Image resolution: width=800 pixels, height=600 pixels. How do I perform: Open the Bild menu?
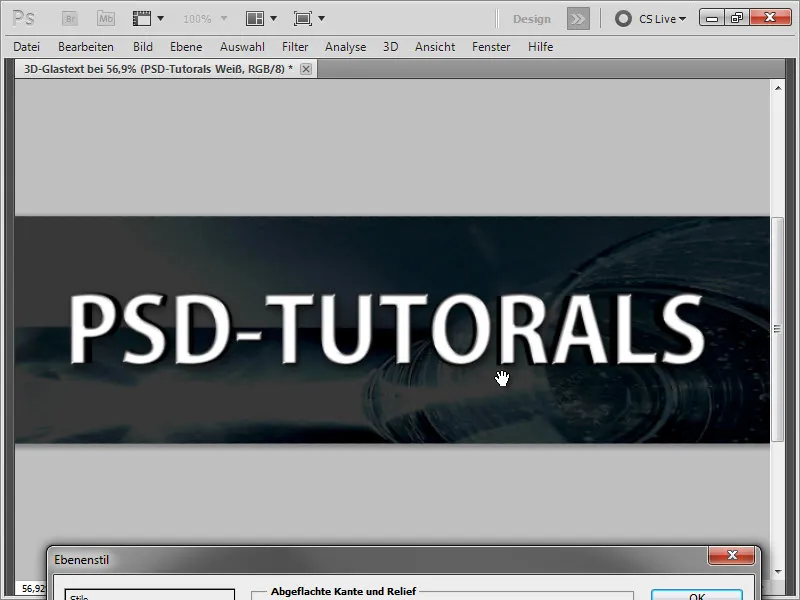click(143, 47)
